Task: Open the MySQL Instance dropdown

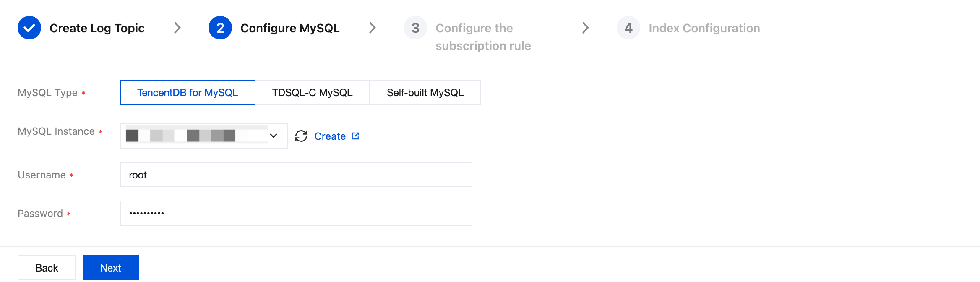Action: [x=197, y=136]
